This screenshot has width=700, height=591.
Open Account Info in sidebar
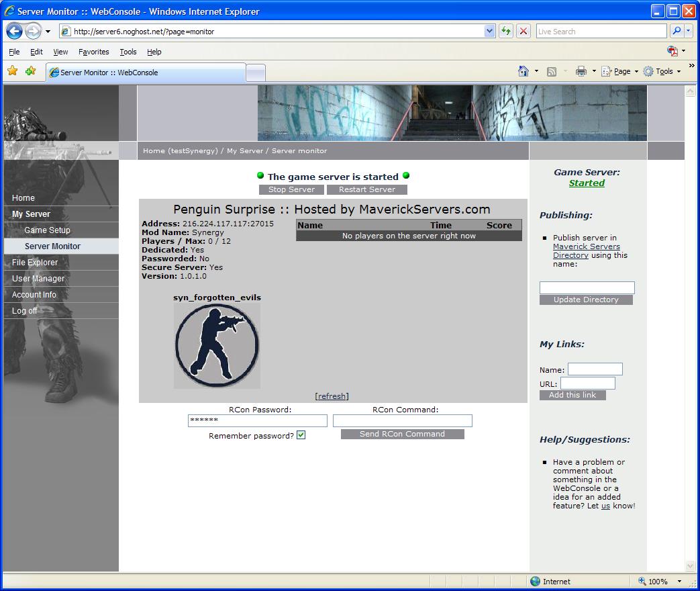(34, 294)
